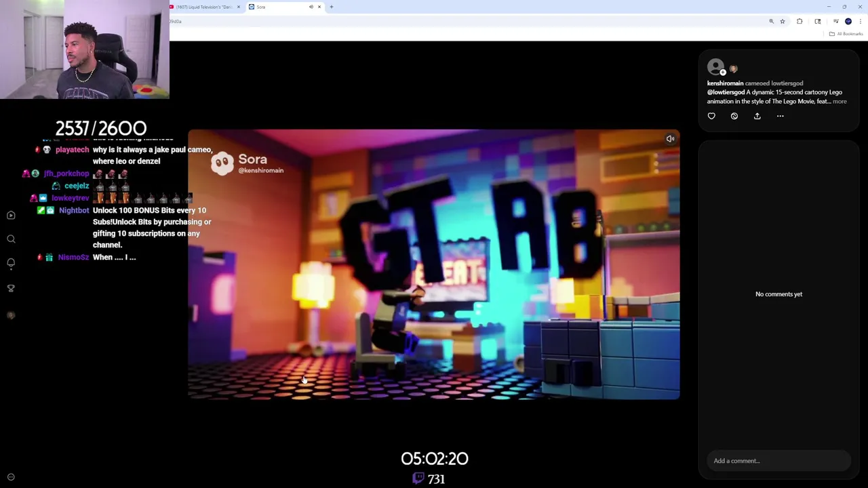This screenshot has width=868, height=488.
Task: Mute the video with the speaker icon
Action: pyautogui.click(x=670, y=139)
